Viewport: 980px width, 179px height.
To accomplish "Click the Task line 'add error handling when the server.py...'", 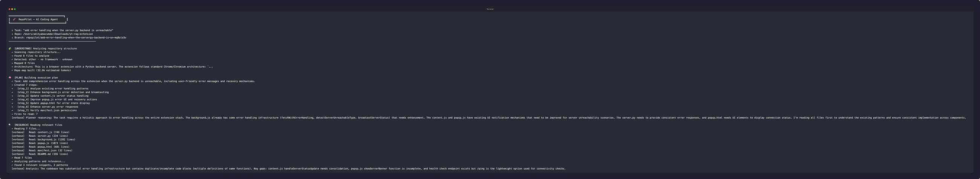I will point(63,31).
